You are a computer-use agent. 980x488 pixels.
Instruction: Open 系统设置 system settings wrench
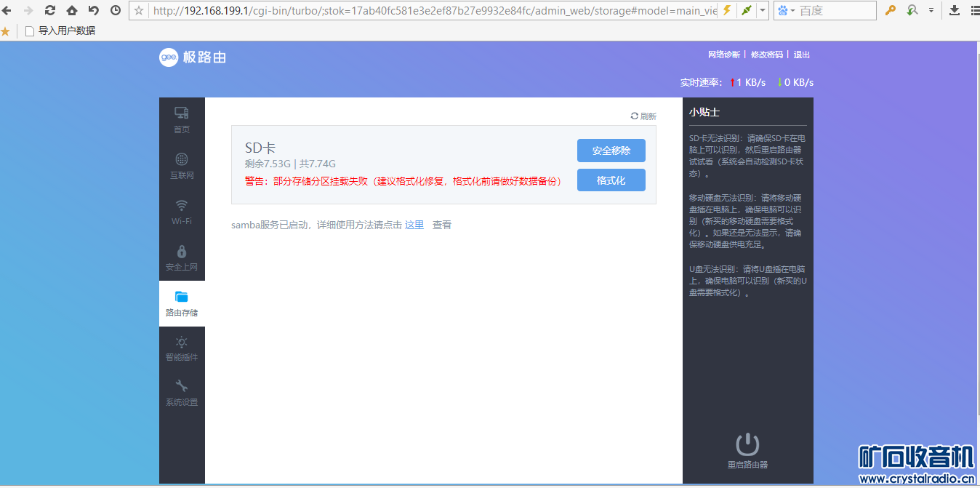pyautogui.click(x=182, y=393)
